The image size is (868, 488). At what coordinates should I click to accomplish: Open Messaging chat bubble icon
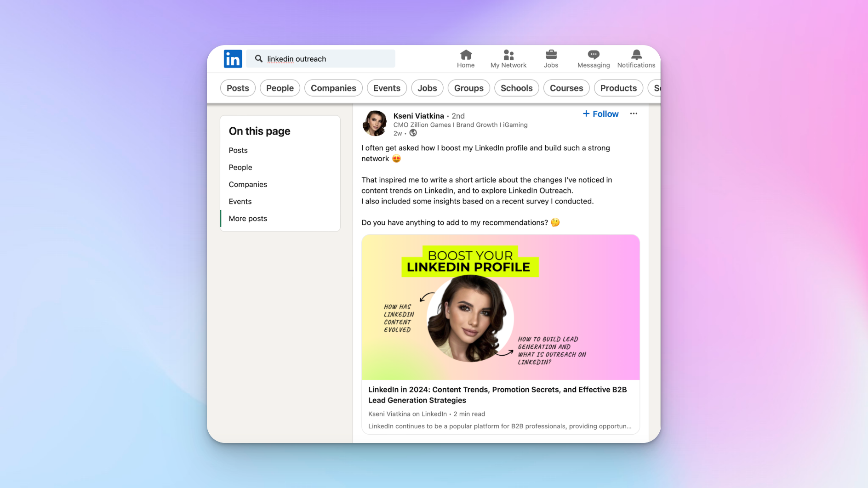pyautogui.click(x=594, y=55)
